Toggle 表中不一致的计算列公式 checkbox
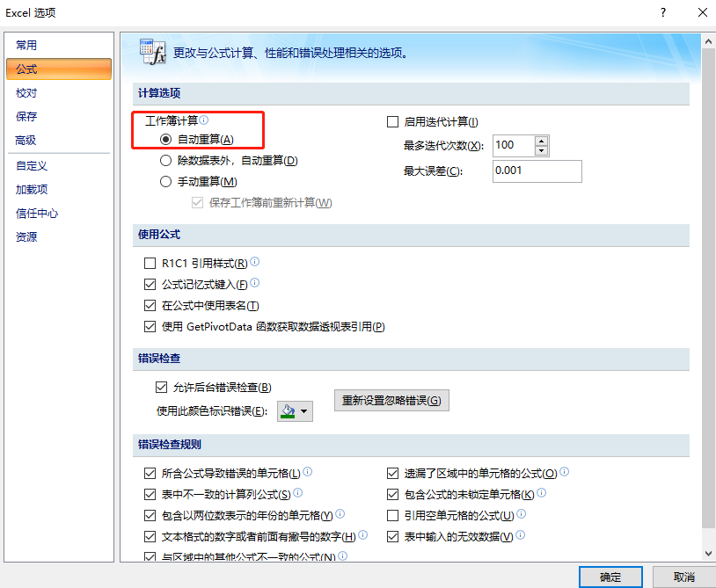 pos(150,494)
